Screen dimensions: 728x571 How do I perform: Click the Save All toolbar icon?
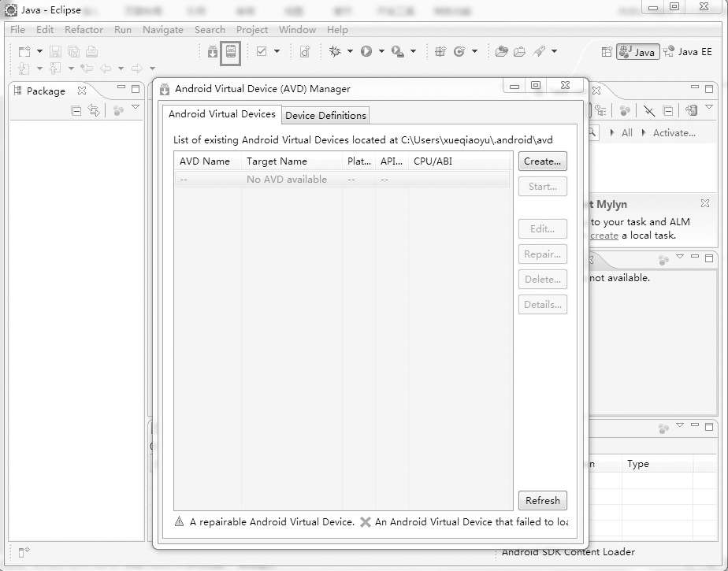tap(73, 51)
